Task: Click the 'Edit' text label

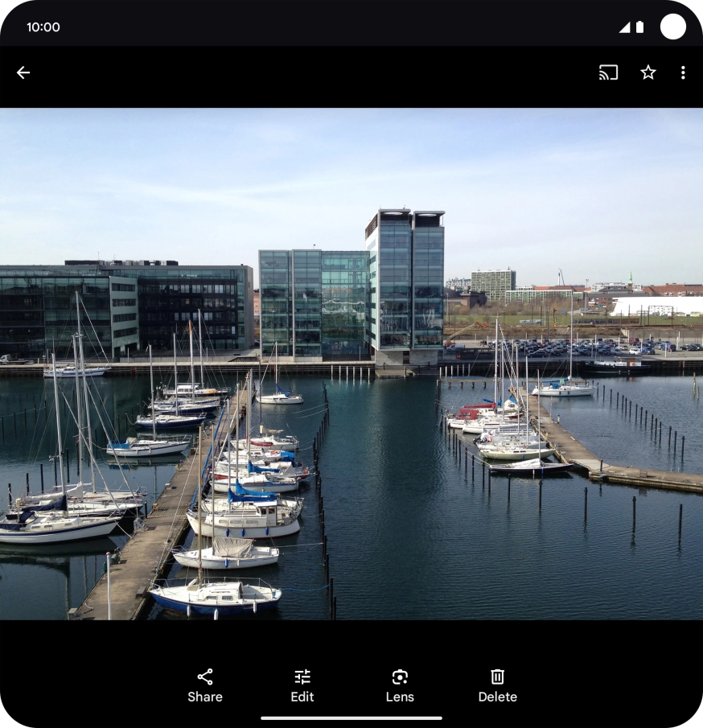Action: (x=302, y=697)
